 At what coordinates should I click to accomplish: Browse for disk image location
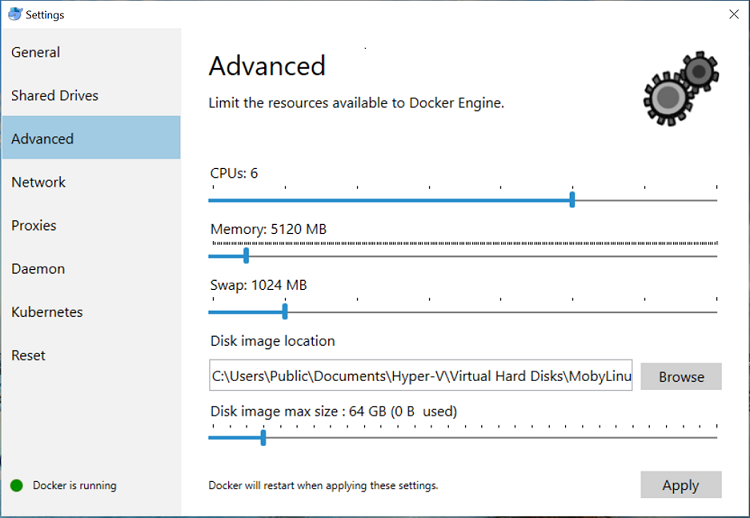click(681, 376)
